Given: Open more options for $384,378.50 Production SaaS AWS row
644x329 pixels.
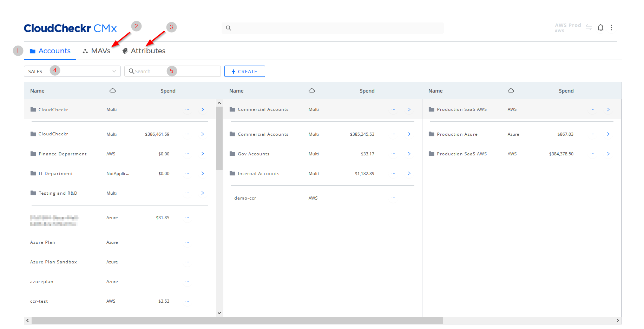Looking at the screenshot, I should tap(592, 154).
